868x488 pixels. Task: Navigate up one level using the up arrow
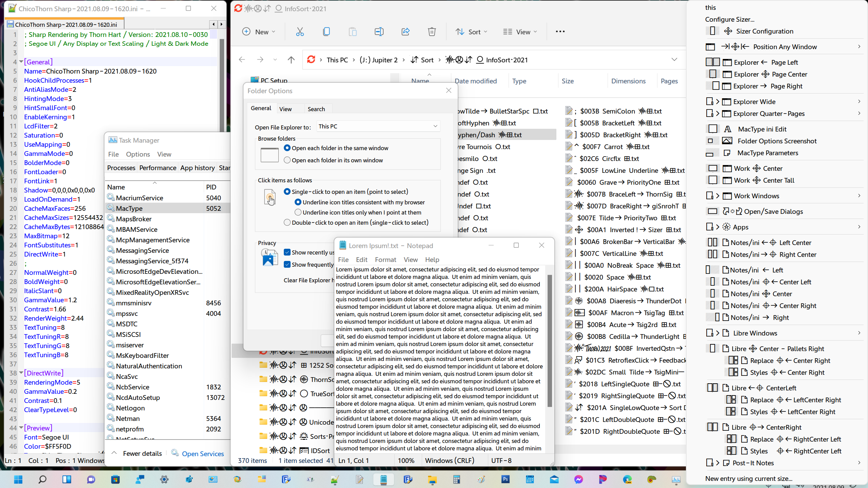291,60
